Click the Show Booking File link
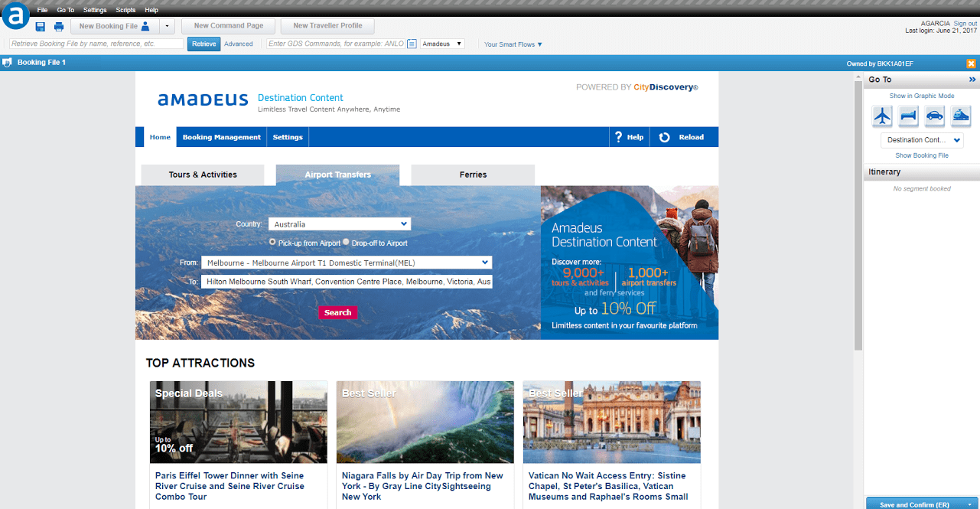Screen dimensions: 980x509 pyautogui.click(x=921, y=155)
